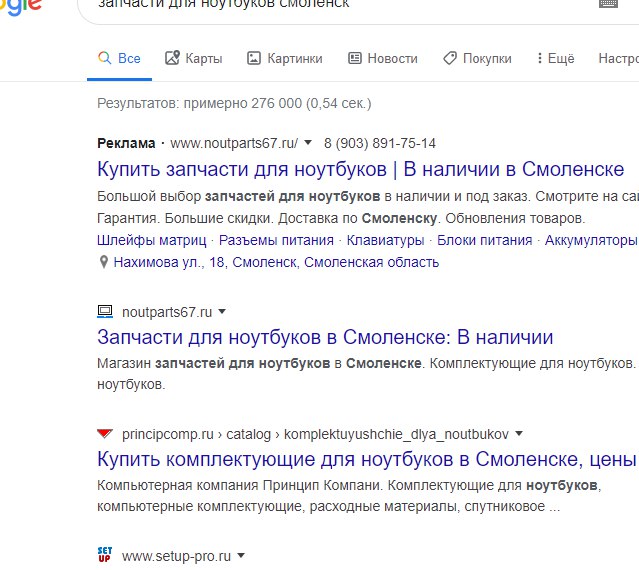Open the on-screen keyboard icon in search box
This screenshot has height=570, width=639.
click(608, 3)
